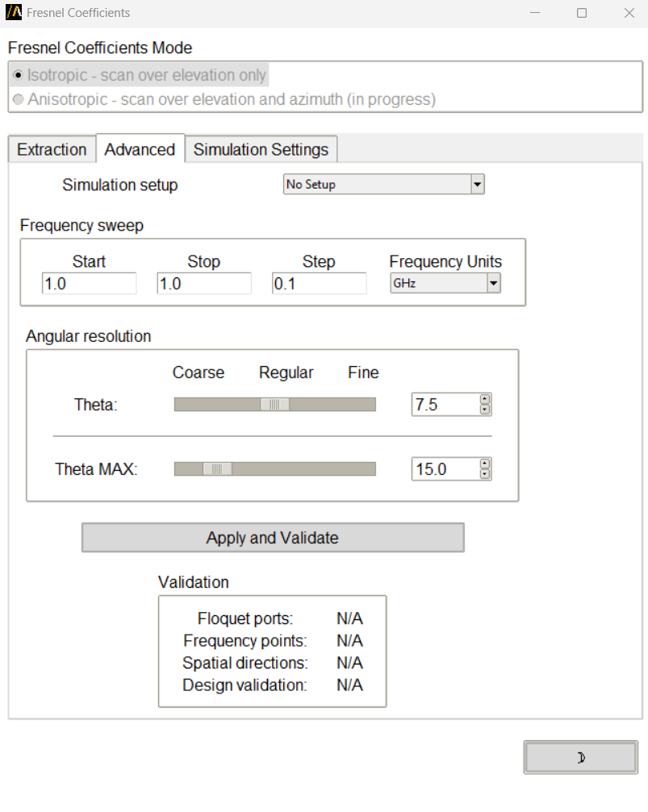Click the Theta MAX slider handle

click(216, 469)
